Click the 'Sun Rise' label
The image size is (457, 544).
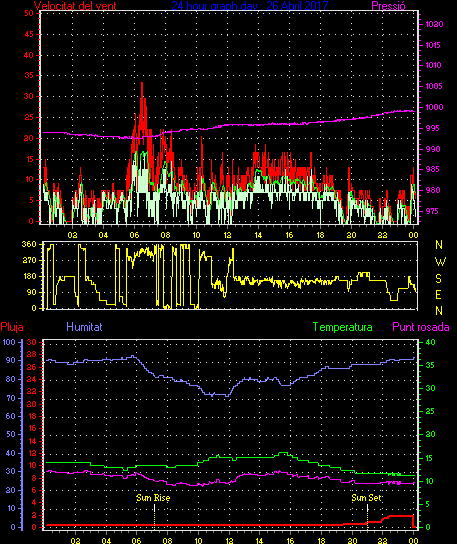153,498
